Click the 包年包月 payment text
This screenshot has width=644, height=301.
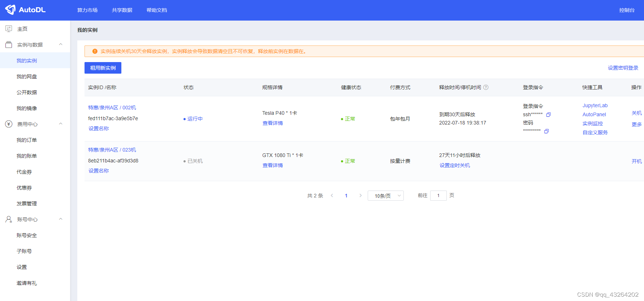400,119
